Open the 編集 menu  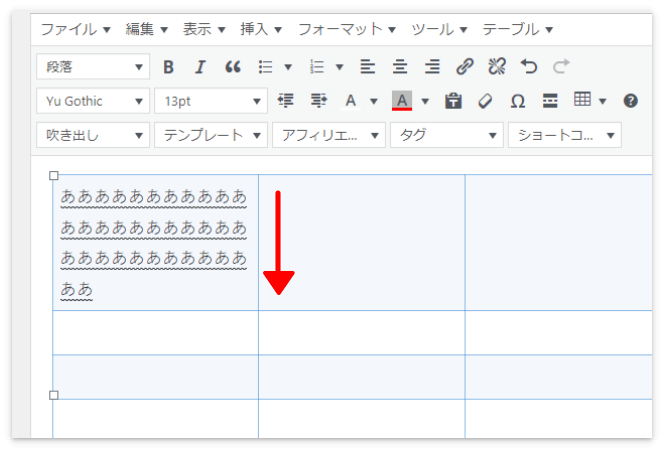(x=147, y=29)
